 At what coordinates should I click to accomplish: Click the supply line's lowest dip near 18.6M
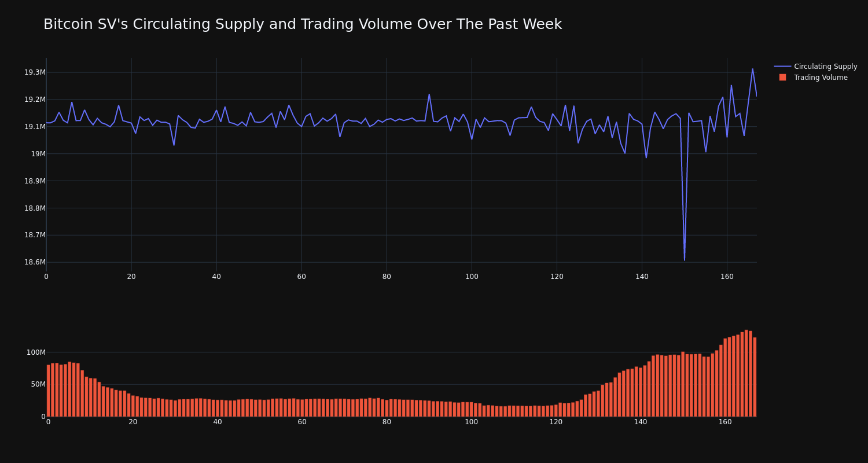click(684, 260)
